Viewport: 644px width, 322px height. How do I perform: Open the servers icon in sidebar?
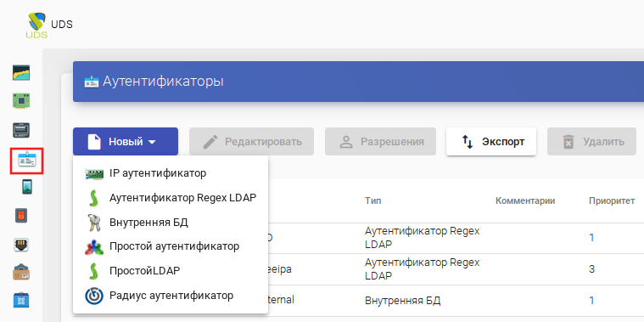21,130
